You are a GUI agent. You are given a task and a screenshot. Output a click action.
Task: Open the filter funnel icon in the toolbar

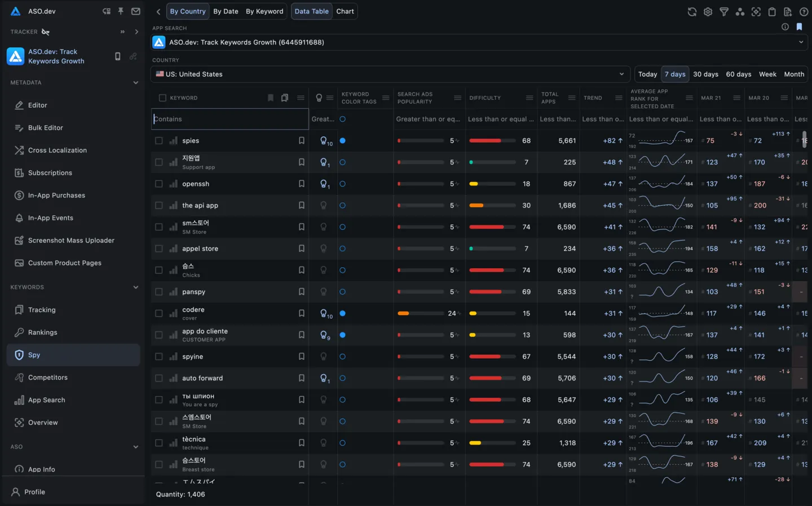pyautogui.click(x=724, y=11)
